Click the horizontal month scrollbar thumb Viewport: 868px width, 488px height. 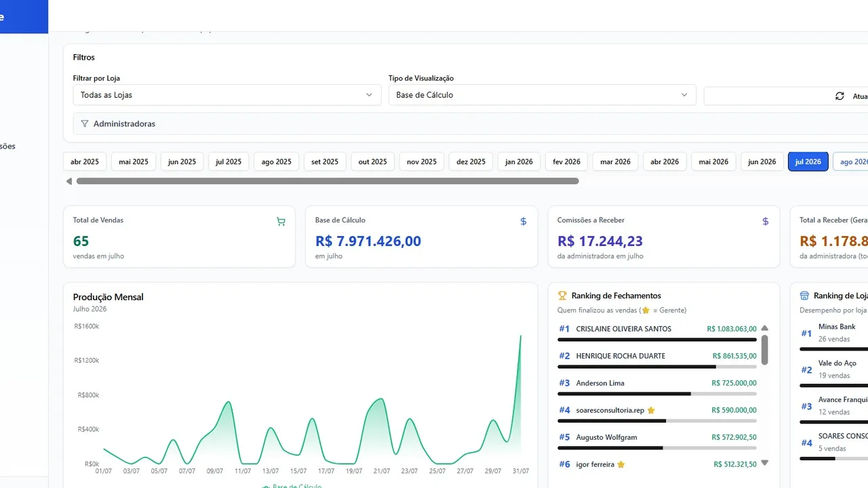(328, 181)
